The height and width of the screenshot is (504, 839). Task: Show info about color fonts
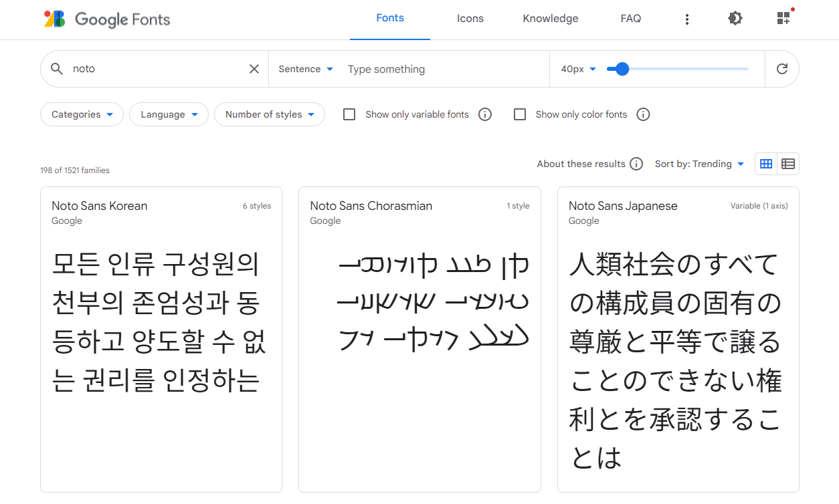click(643, 114)
